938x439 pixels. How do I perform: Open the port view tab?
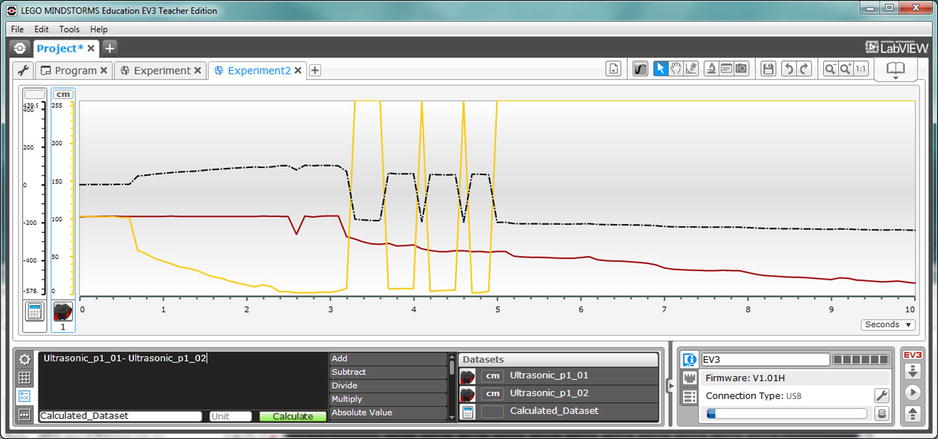tap(689, 378)
